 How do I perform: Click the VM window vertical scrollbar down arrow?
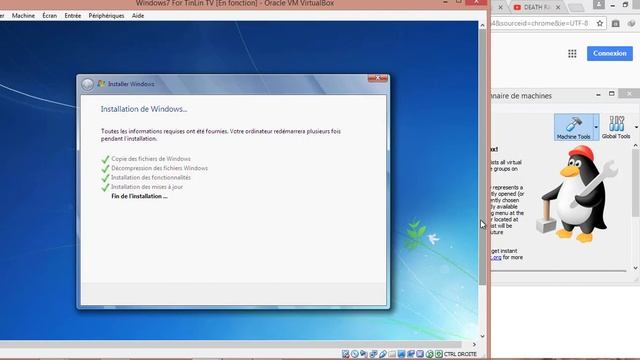482,336
